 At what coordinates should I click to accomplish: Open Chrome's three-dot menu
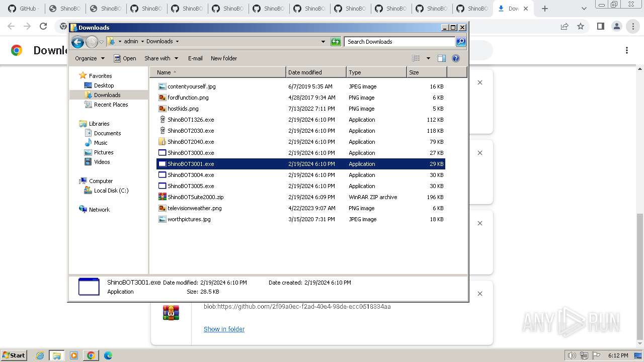tap(633, 26)
